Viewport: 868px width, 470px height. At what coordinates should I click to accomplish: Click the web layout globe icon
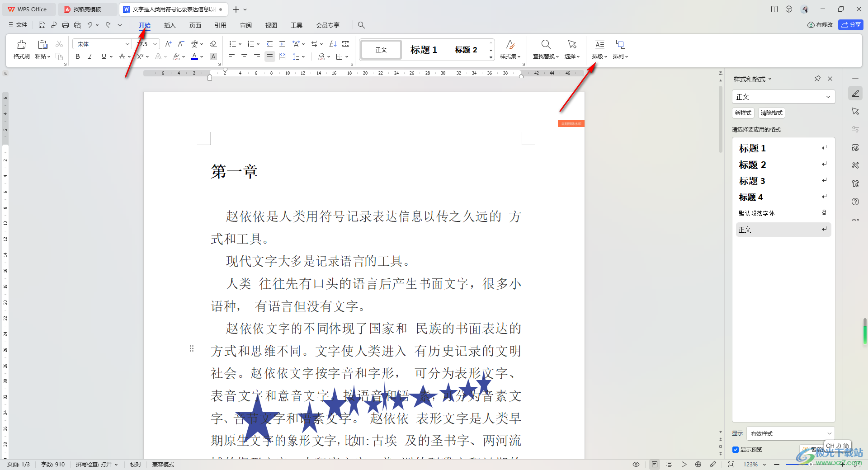pos(698,464)
